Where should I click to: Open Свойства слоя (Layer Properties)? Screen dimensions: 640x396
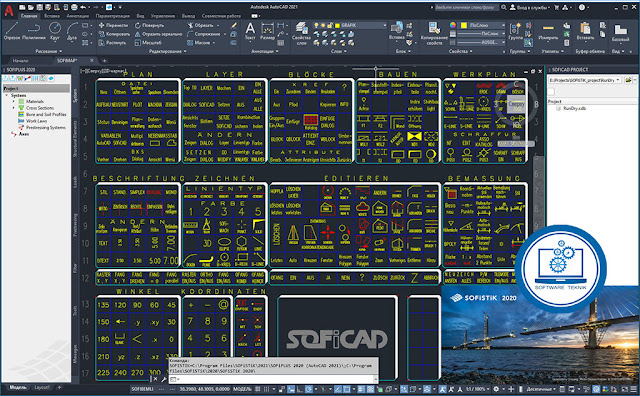pos(302,33)
